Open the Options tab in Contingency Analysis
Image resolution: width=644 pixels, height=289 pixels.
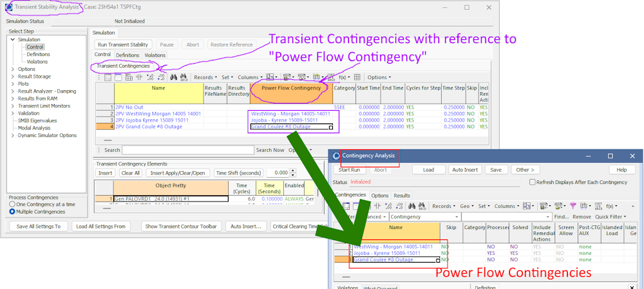coord(380,195)
